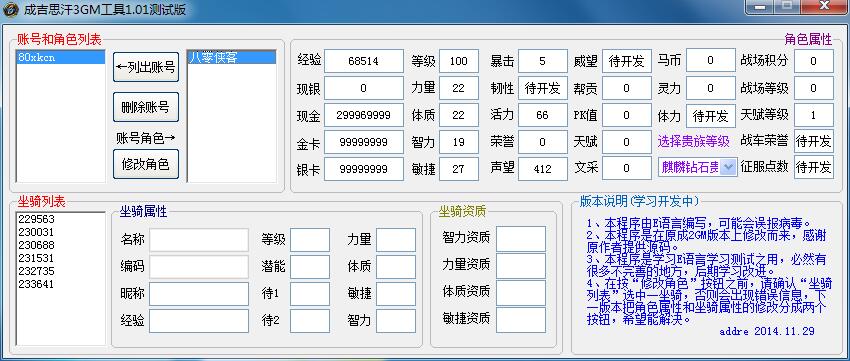
Task: Click the character 力量 field showing 22
Action: tap(459, 88)
